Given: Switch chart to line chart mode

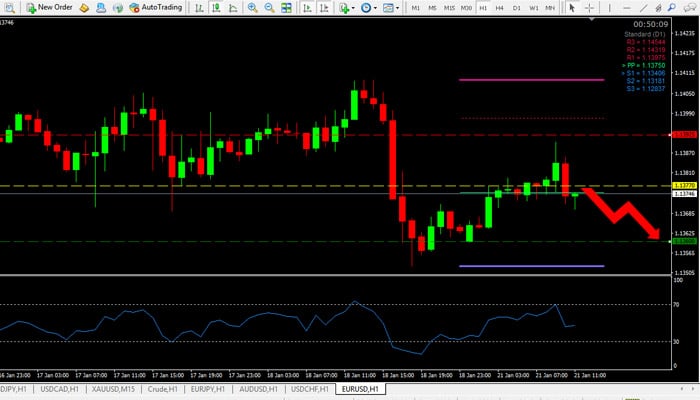Looking at the screenshot, I should 230,7.
